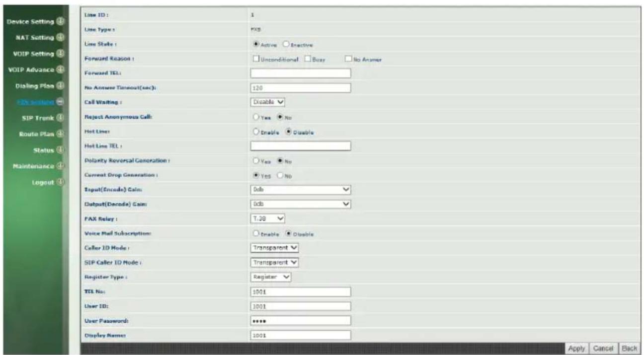Select Yes for Current Drop Generation
The height and width of the screenshot is (355, 644).
pos(257,175)
